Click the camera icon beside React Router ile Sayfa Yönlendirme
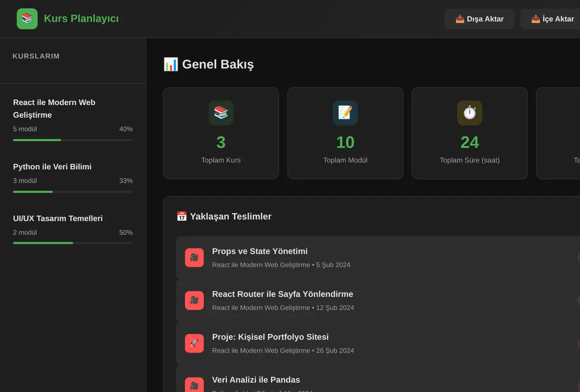Viewport: 580px width, 392px height. [194, 301]
